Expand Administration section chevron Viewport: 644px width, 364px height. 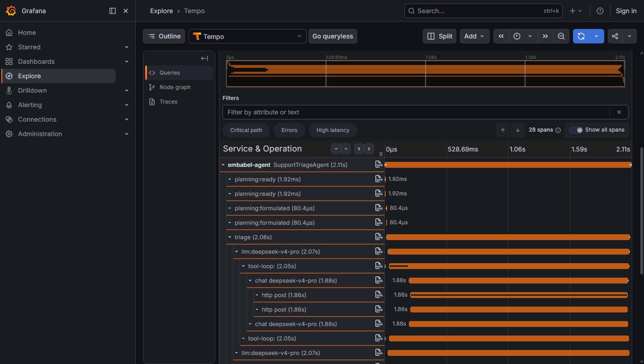(127, 134)
